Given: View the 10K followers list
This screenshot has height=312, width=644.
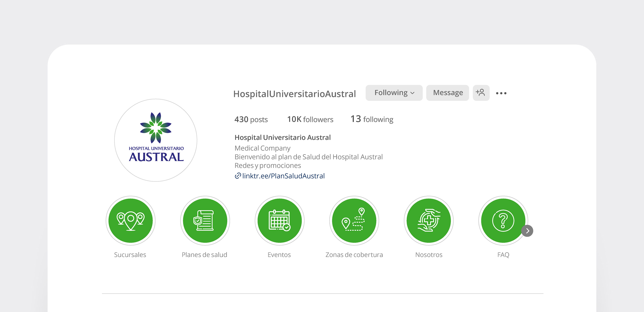Looking at the screenshot, I should [310, 119].
